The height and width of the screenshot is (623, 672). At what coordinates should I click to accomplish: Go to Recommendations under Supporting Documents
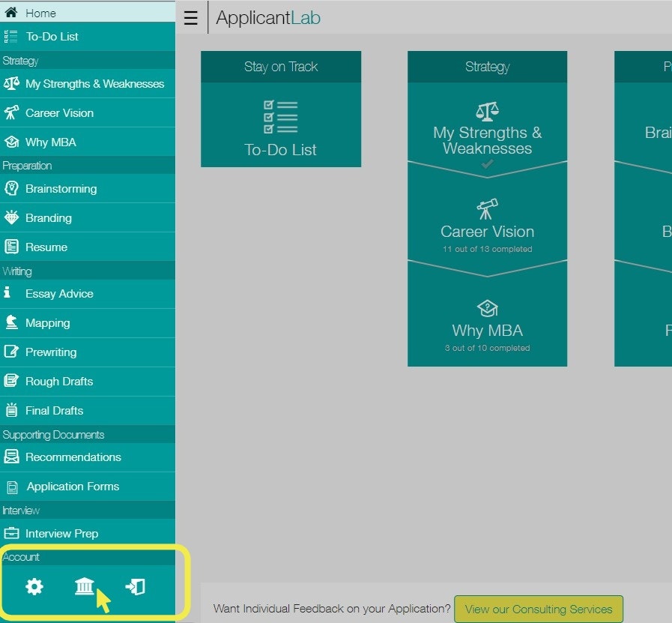73,457
